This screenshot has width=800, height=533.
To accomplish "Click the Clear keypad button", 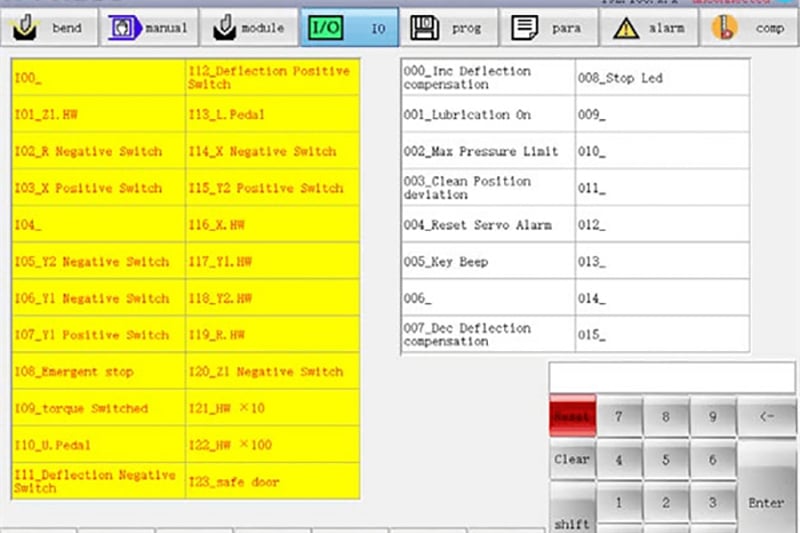I will tap(572, 460).
